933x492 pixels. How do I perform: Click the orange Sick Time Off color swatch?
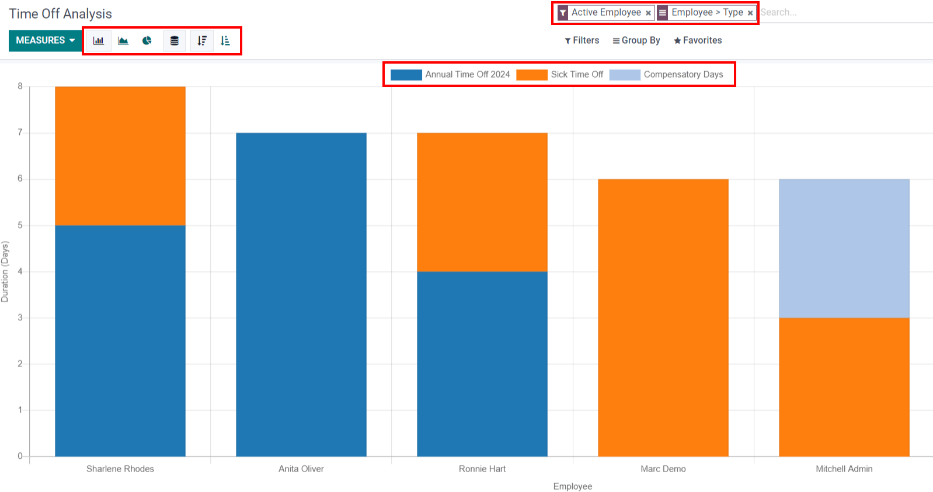click(532, 75)
